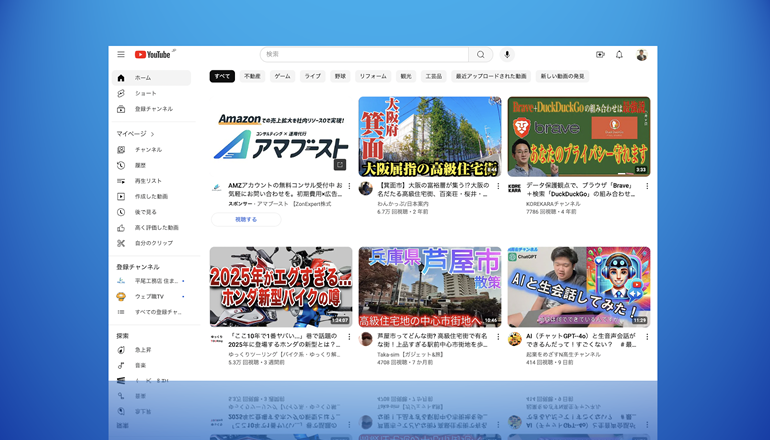Open notifications bell
This screenshot has height=440, width=770.
pyautogui.click(x=619, y=55)
